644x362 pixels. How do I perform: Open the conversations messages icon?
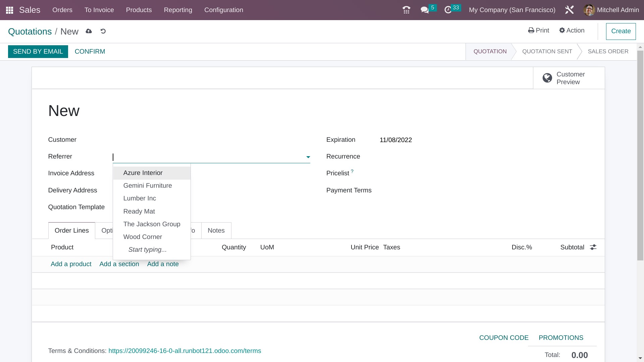[x=425, y=10]
